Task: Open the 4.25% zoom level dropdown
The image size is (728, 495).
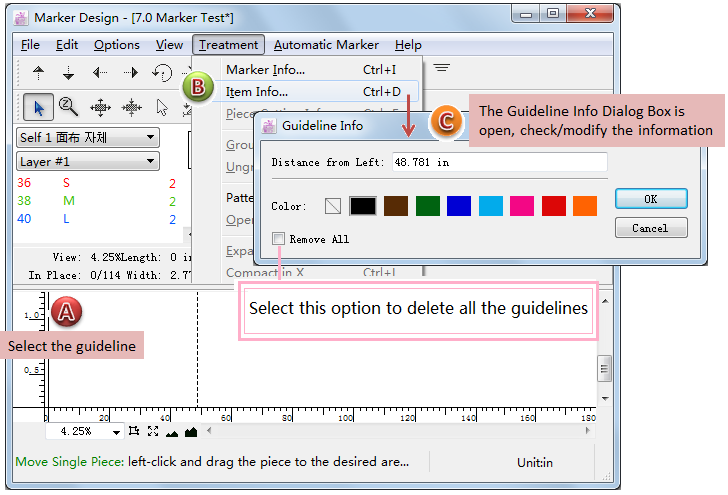Action: pyautogui.click(x=118, y=432)
